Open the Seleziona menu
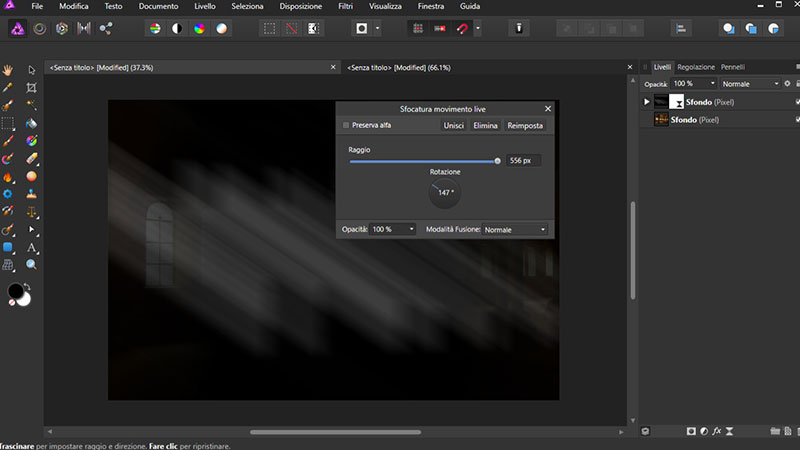 pyautogui.click(x=247, y=6)
